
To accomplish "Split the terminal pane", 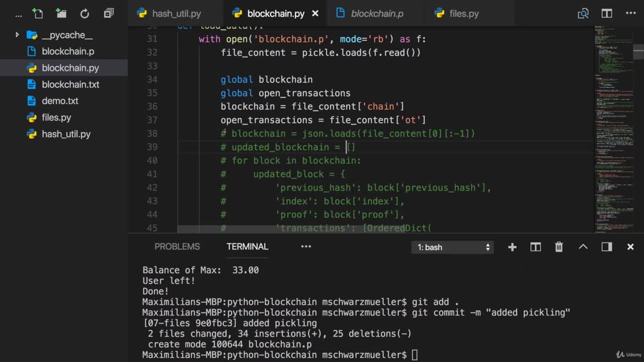I will point(535,247).
